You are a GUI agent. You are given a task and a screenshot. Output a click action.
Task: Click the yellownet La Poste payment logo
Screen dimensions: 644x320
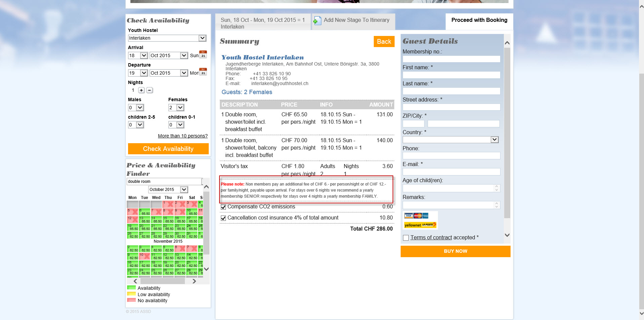click(420, 225)
